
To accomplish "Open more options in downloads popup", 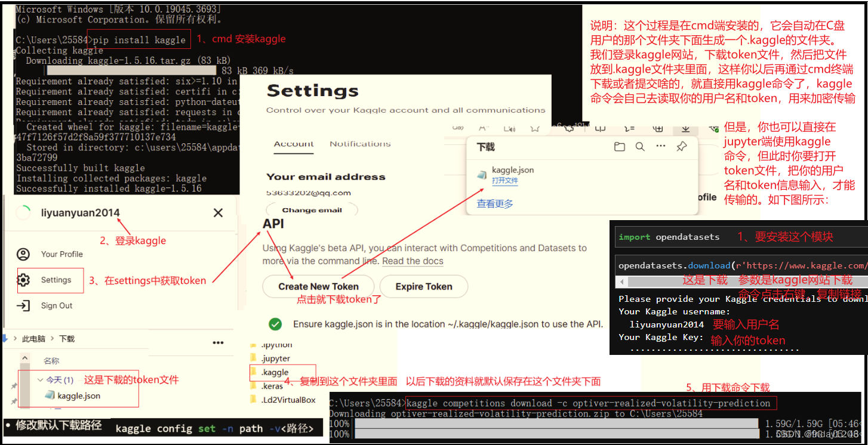I will 661,146.
